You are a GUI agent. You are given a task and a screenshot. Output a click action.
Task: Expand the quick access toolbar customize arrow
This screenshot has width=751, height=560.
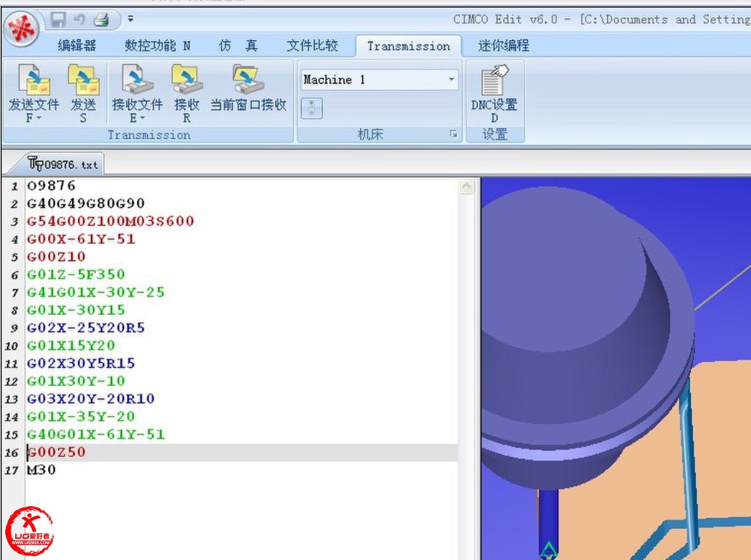click(130, 19)
